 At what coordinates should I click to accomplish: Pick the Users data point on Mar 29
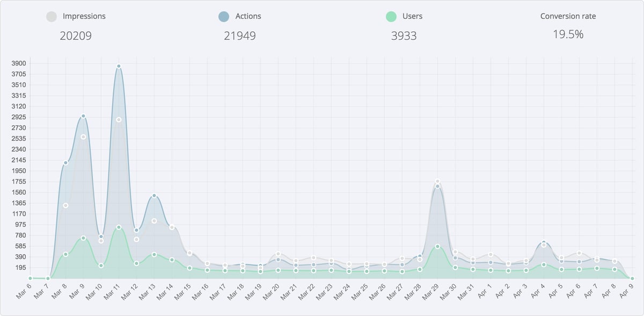[x=437, y=247]
